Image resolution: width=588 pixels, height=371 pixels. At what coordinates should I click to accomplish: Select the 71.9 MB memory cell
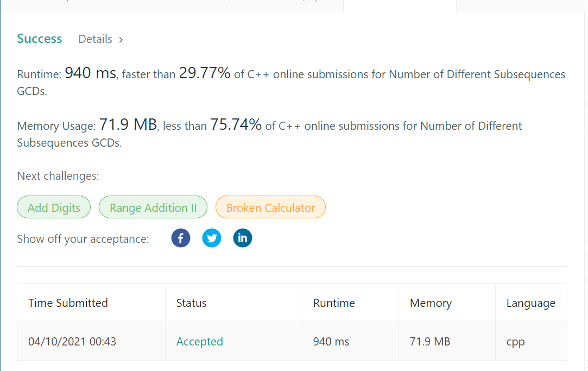pos(429,341)
